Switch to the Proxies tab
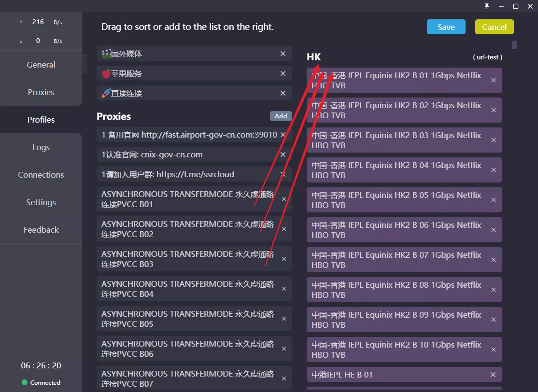Viewport: 538px width, 392px height. (41, 92)
